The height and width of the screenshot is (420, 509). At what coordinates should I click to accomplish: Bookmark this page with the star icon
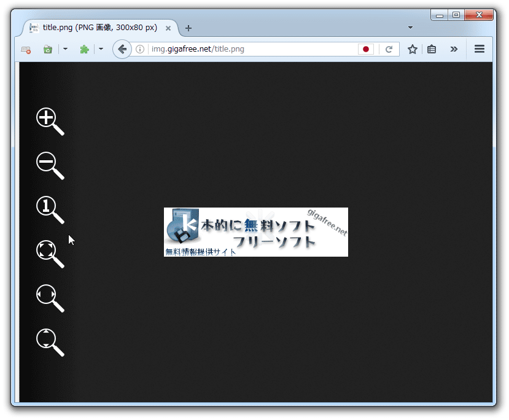click(x=412, y=49)
